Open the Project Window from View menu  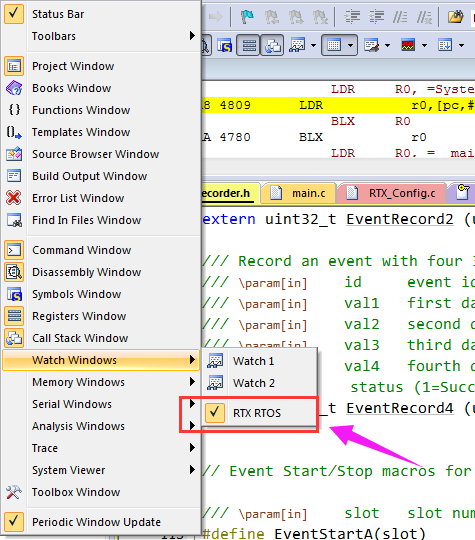pos(101,66)
